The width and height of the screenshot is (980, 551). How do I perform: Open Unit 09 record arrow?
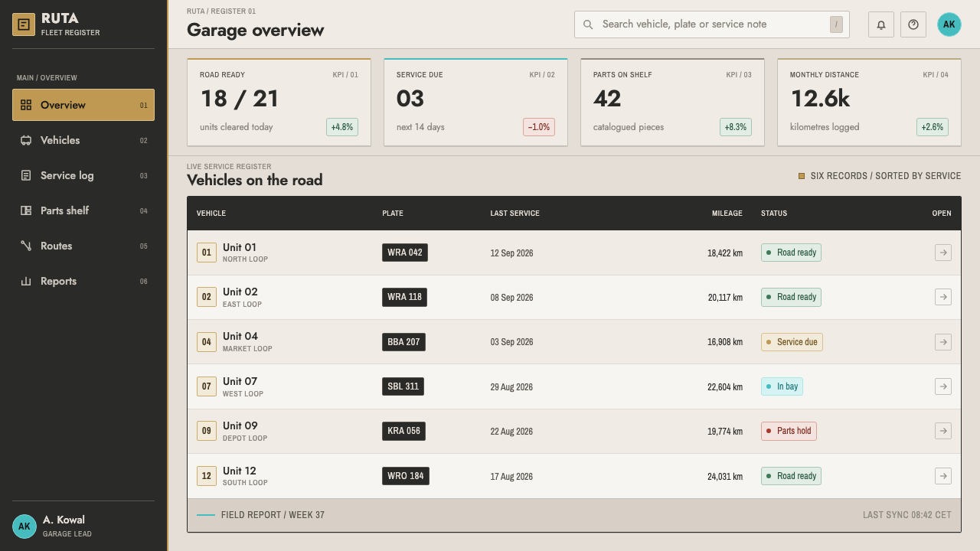pos(943,431)
